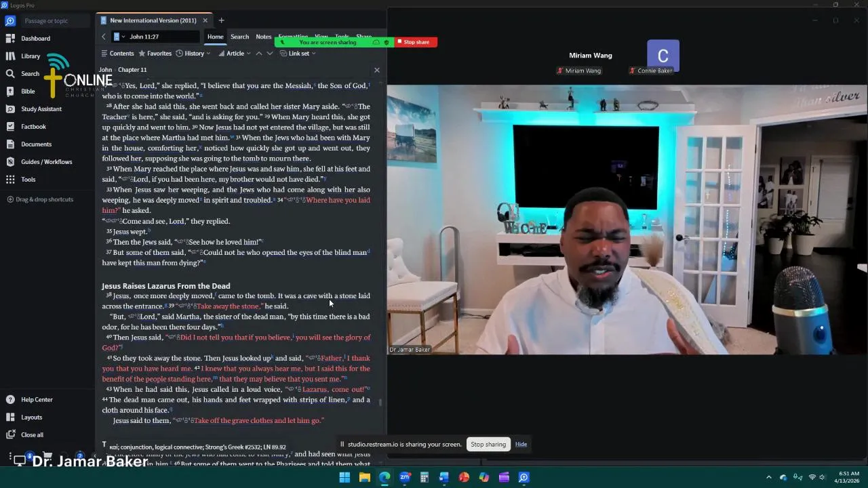Image resolution: width=868 pixels, height=488 pixels.
Task: Open the Layouts icon in the sidebar
Action: click(x=10, y=418)
